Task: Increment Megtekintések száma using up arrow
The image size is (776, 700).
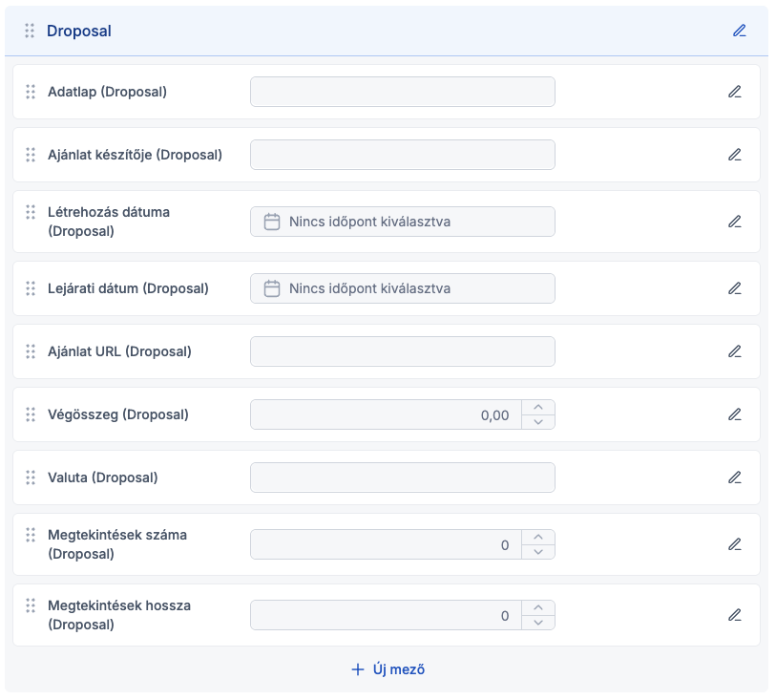Action: tap(538, 538)
